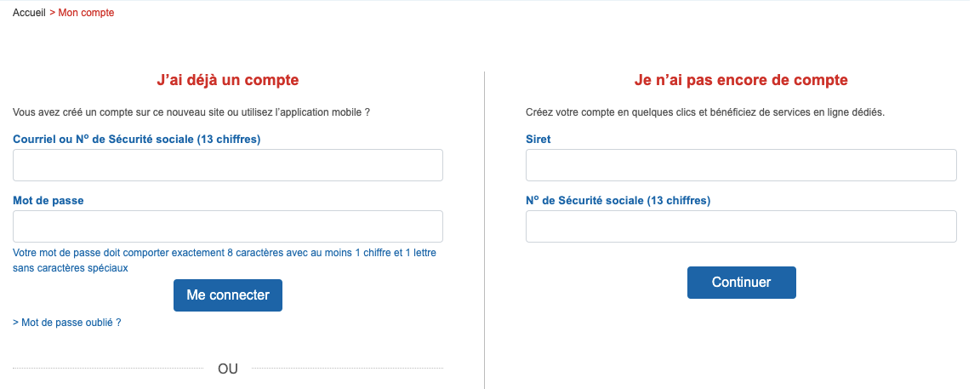Click the Continuer button
The width and height of the screenshot is (980, 389).
(741, 283)
